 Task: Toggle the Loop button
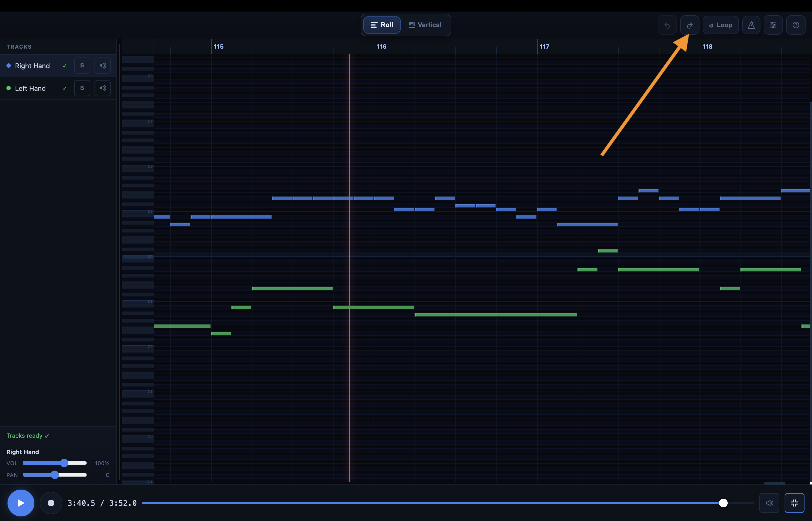(720, 25)
